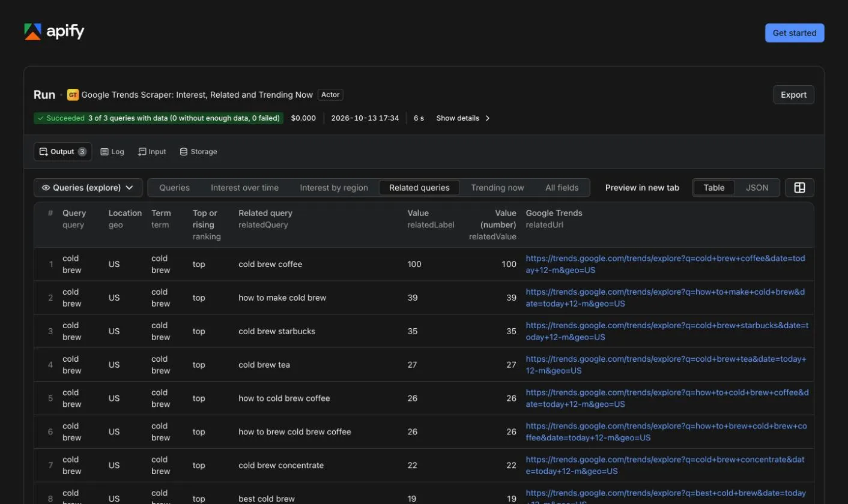This screenshot has height=504, width=848.
Task: Click 'how to brew cold brew coffee' cell
Action: click(x=295, y=431)
